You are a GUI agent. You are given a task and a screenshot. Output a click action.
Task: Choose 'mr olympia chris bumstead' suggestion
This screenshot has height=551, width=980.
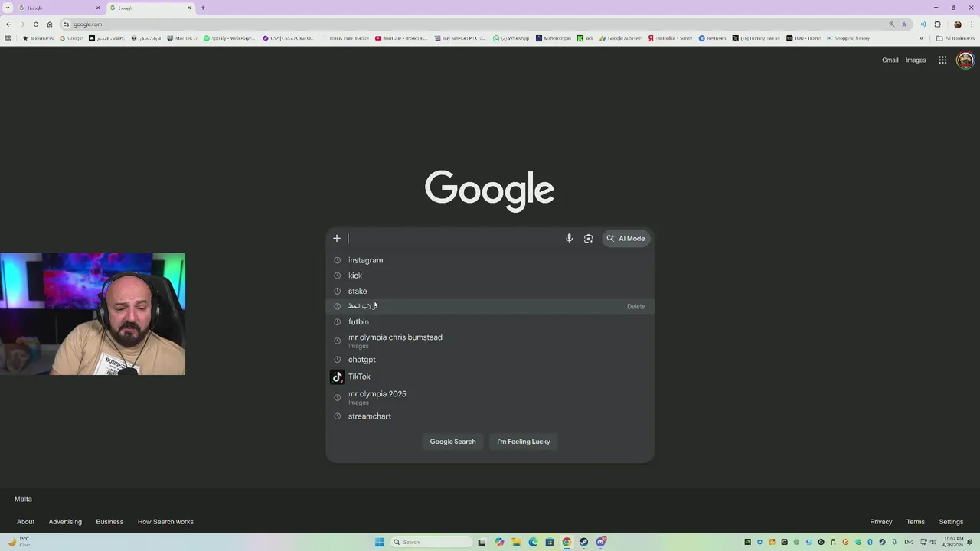[x=490, y=341]
